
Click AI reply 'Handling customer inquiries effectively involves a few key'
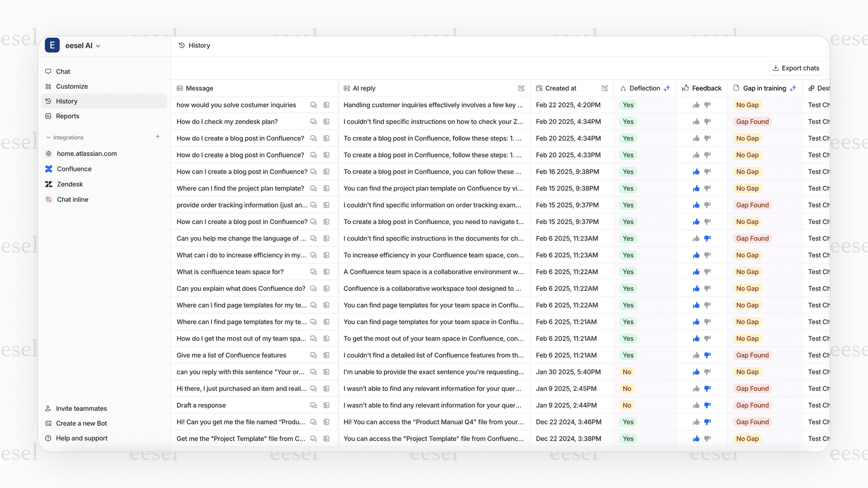(433, 105)
